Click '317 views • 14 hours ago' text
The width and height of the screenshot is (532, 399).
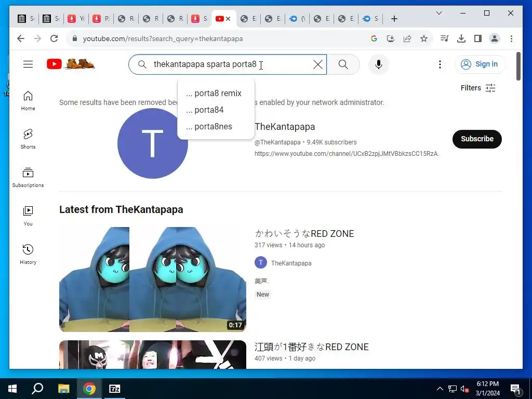(289, 245)
